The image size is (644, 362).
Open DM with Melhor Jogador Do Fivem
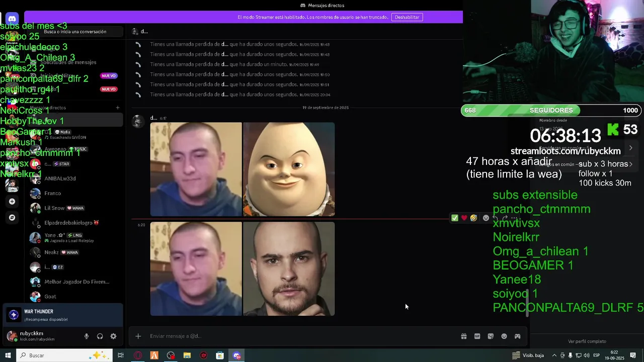[x=75, y=282]
